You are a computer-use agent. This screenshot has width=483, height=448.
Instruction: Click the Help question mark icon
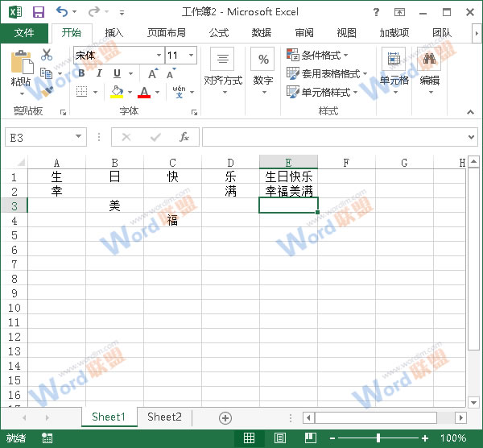[376, 12]
